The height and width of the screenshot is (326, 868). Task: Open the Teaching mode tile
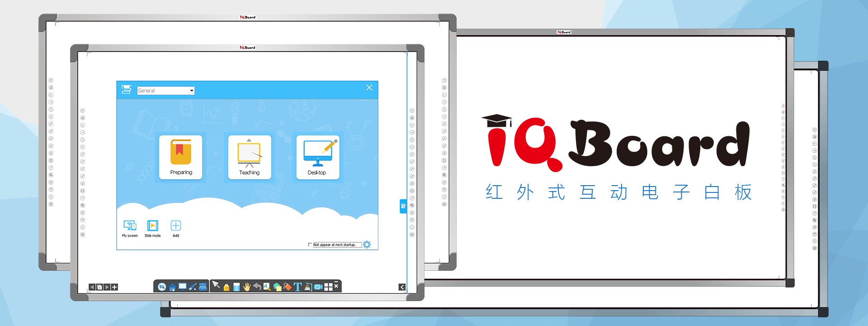click(250, 157)
